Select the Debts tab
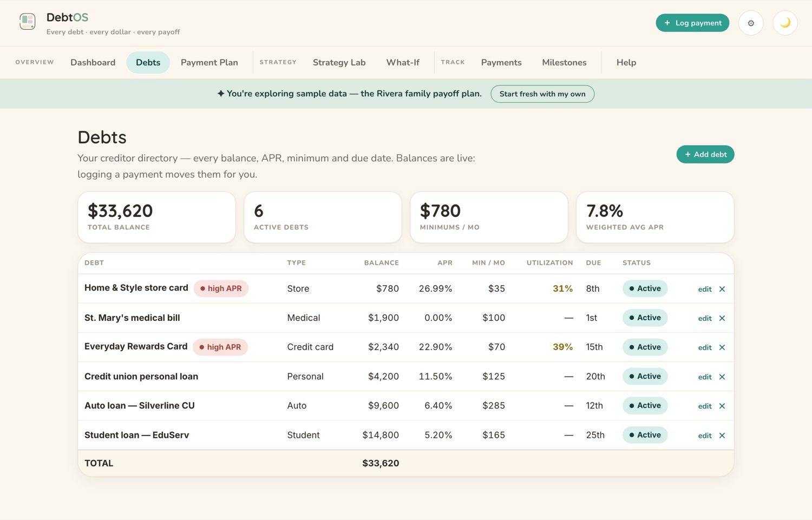 pos(148,62)
